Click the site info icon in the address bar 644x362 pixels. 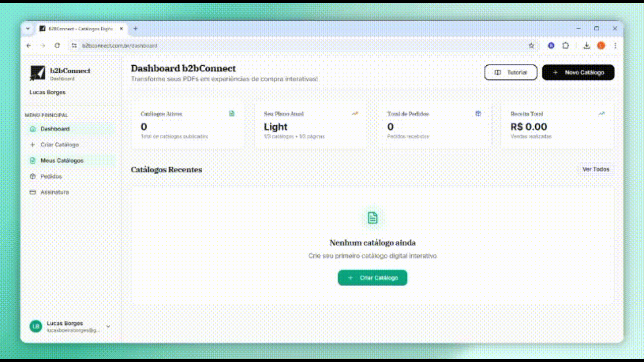tap(74, 46)
